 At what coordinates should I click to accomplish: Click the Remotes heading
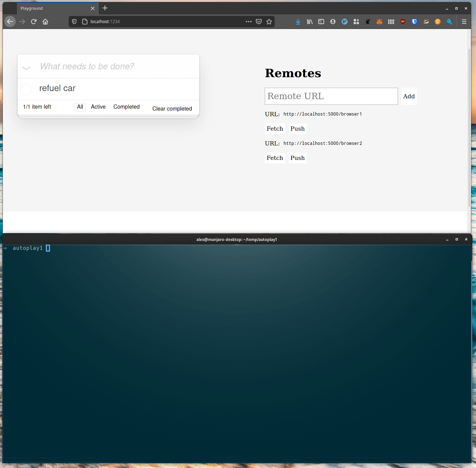(x=293, y=73)
